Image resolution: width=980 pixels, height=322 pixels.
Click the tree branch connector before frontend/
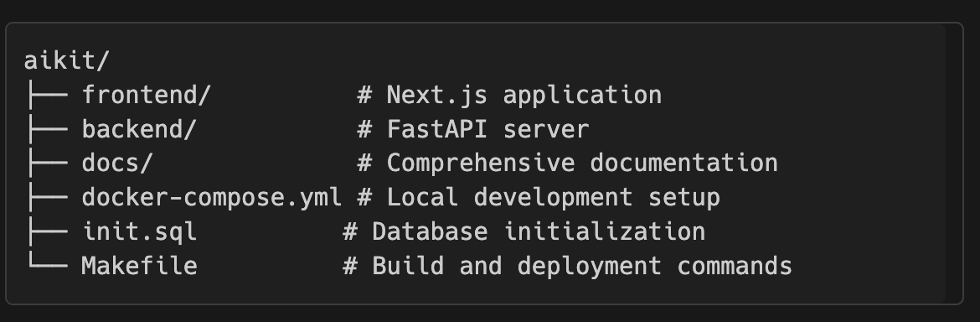(47, 95)
